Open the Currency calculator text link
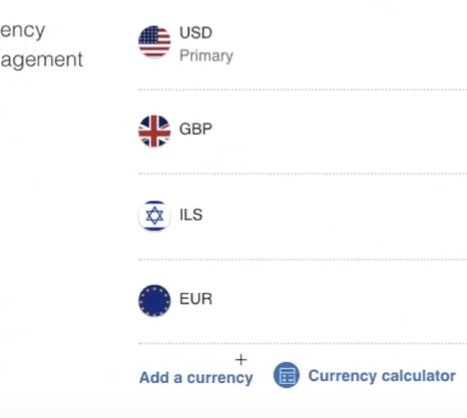Viewport: 467px width, 418px height. click(x=382, y=376)
